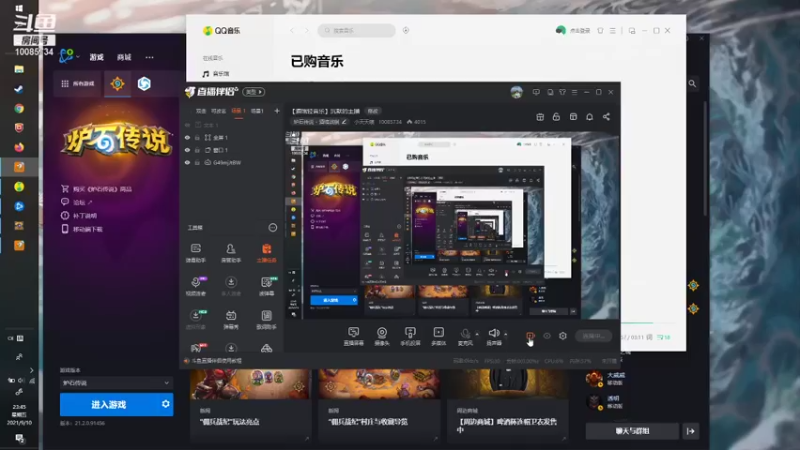800x450 pixels.
Task: Open the 论坛 forum link
Action: coord(77,202)
